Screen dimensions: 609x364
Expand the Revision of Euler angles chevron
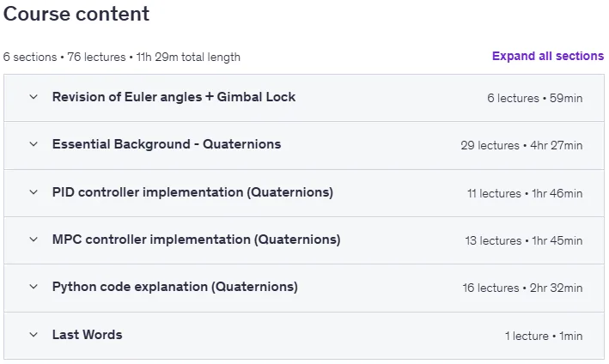(x=33, y=97)
